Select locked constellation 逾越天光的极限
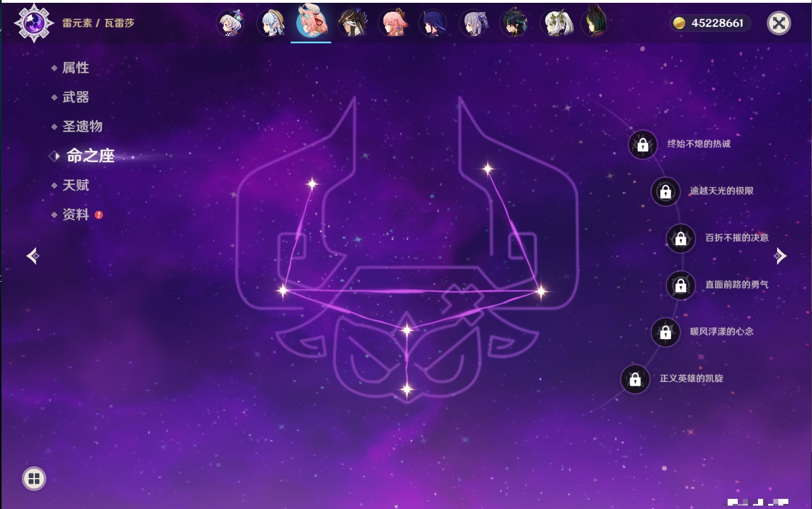This screenshot has width=812, height=509. click(x=666, y=192)
